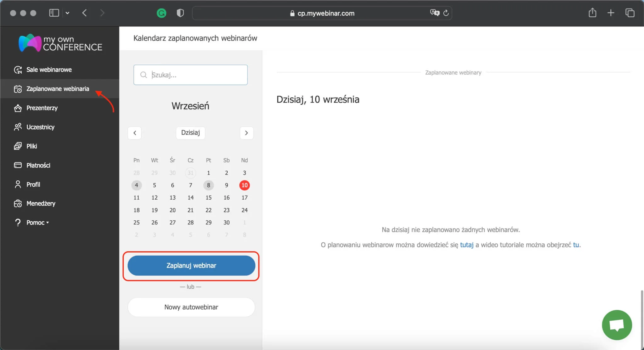Viewport: 644px width, 350px height.
Task: Click the Szukaj search field
Action: tap(190, 75)
